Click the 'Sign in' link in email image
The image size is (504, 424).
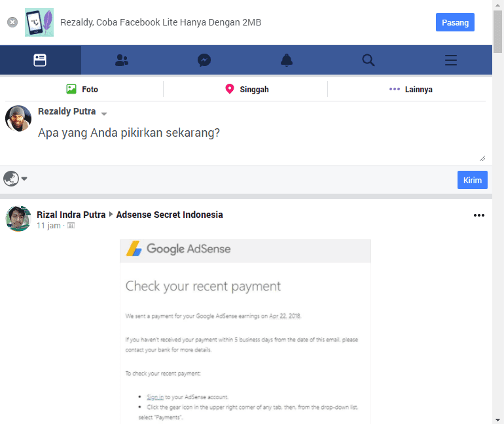[155, 397]
